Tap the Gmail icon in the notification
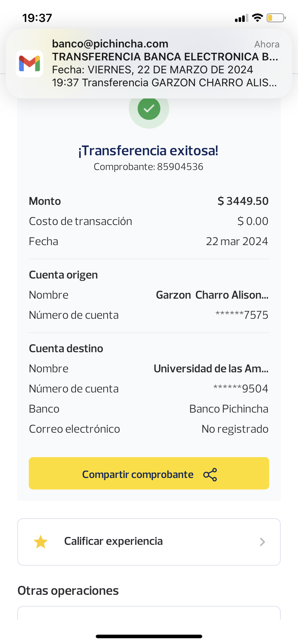Viewport: 298px width, 644px height. click(30, 64)
